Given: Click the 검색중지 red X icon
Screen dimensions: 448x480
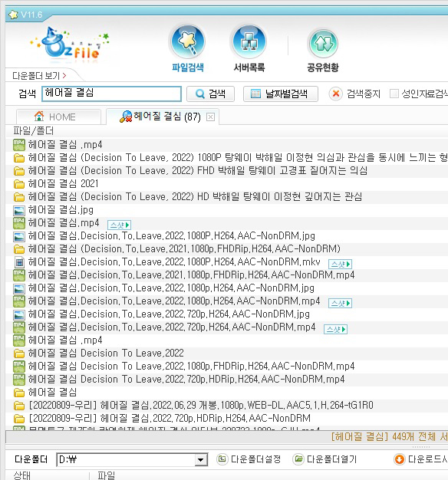Looking at the screenshot, I should pyautogui.click(x=336, y=94).
